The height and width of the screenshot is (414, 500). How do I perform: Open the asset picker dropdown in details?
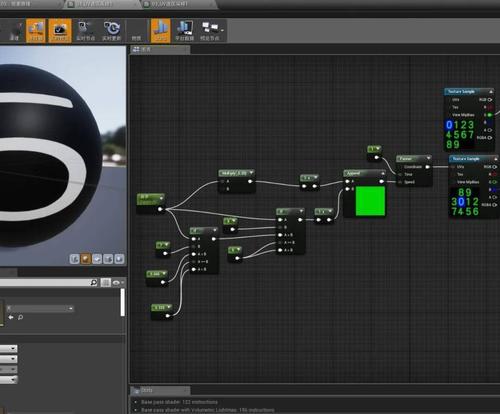tap(40, 309)
